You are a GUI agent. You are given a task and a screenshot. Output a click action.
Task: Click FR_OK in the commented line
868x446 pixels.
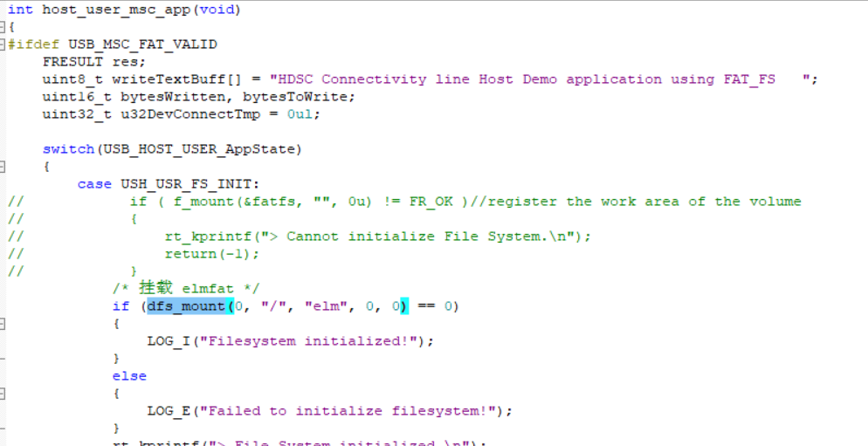point(431,202)
